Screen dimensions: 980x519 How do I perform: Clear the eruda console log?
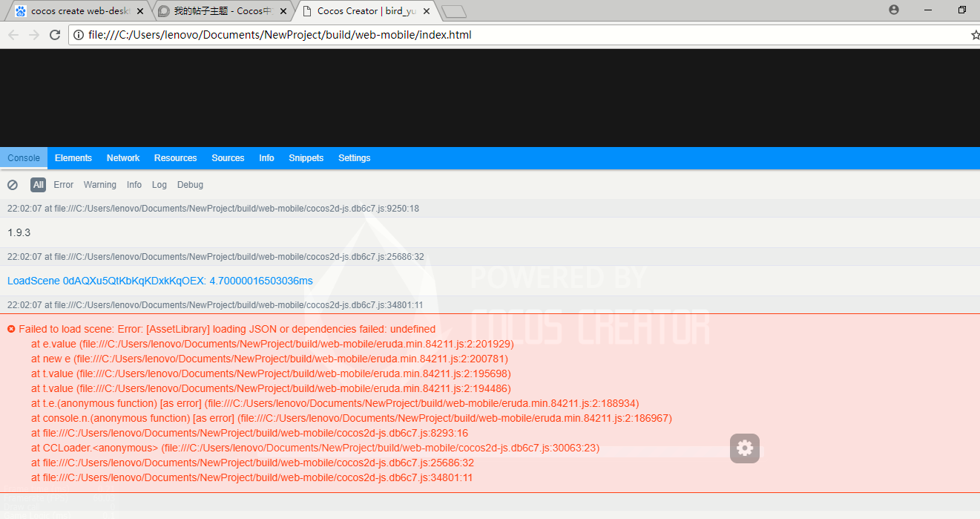(13, 185)
